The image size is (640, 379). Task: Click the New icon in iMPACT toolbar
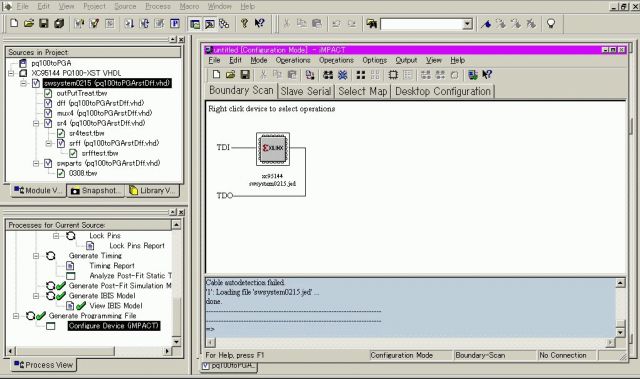point(216,74)
